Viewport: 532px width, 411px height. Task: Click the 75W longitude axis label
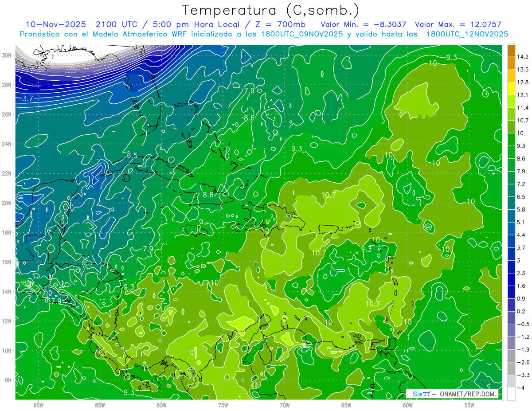(223, 405)
